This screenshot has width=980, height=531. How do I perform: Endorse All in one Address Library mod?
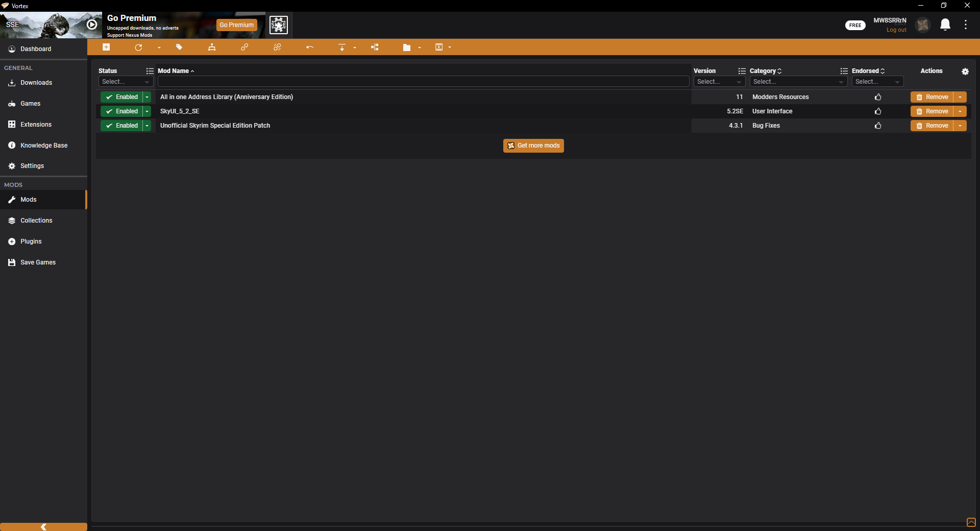click(x=878, y=97)
